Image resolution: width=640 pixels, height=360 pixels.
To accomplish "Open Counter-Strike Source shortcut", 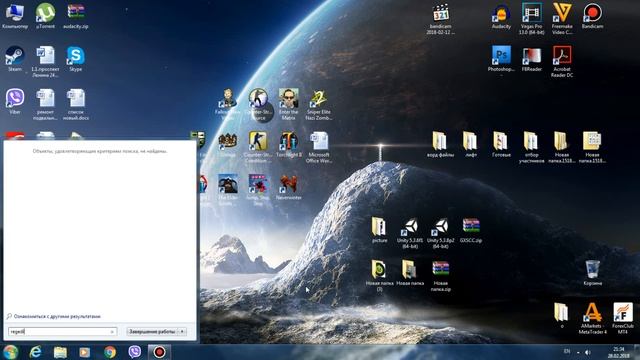I will click(258, 104).
